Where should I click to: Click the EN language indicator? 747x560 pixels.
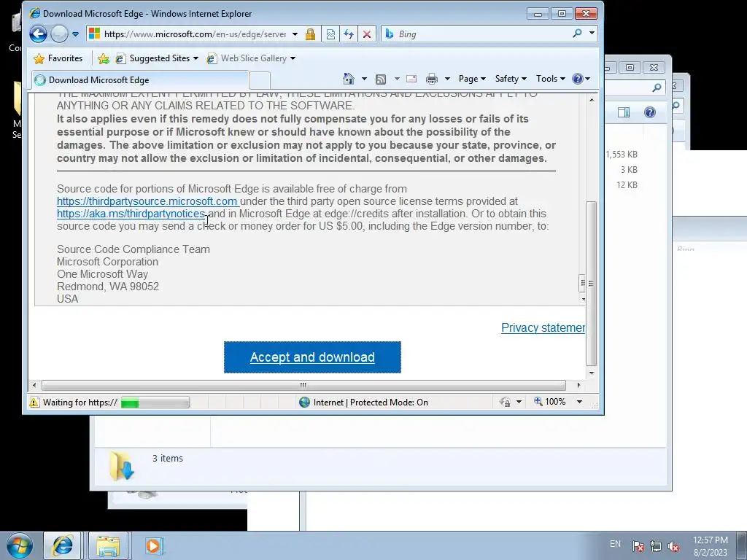click(615, 544)
